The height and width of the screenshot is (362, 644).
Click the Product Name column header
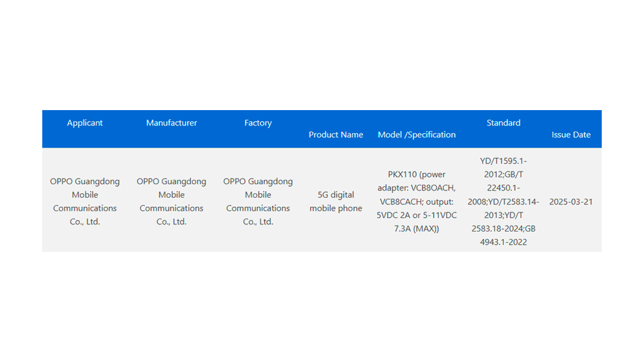(336, 135)
